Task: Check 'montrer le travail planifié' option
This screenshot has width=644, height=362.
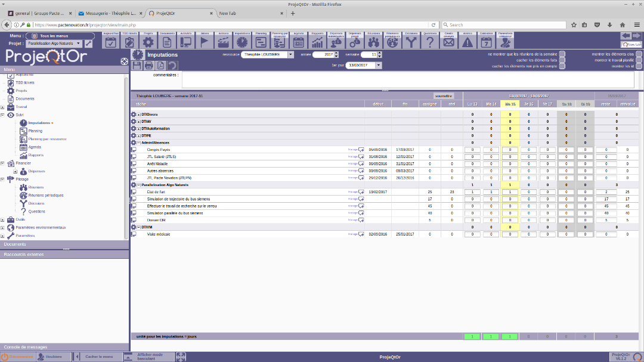Action: tap(639, 60)
